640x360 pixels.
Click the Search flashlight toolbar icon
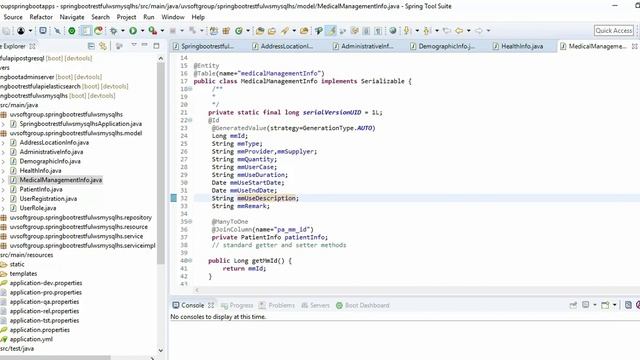285,31
